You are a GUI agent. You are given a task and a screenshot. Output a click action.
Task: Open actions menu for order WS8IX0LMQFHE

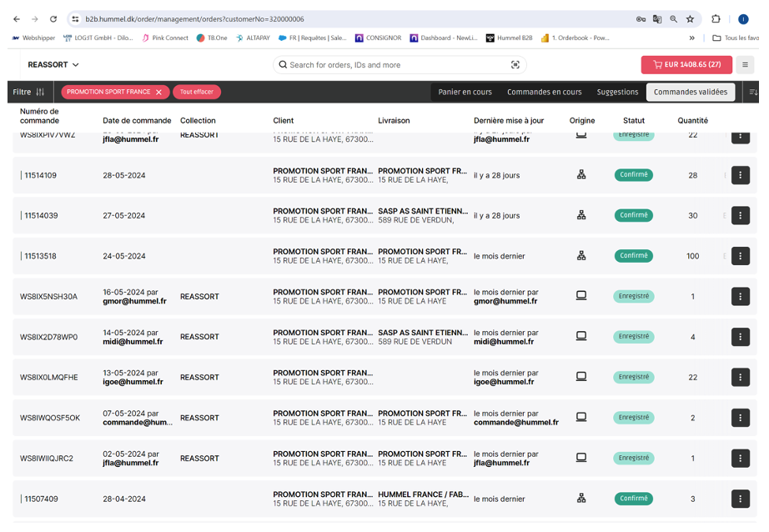741,377
